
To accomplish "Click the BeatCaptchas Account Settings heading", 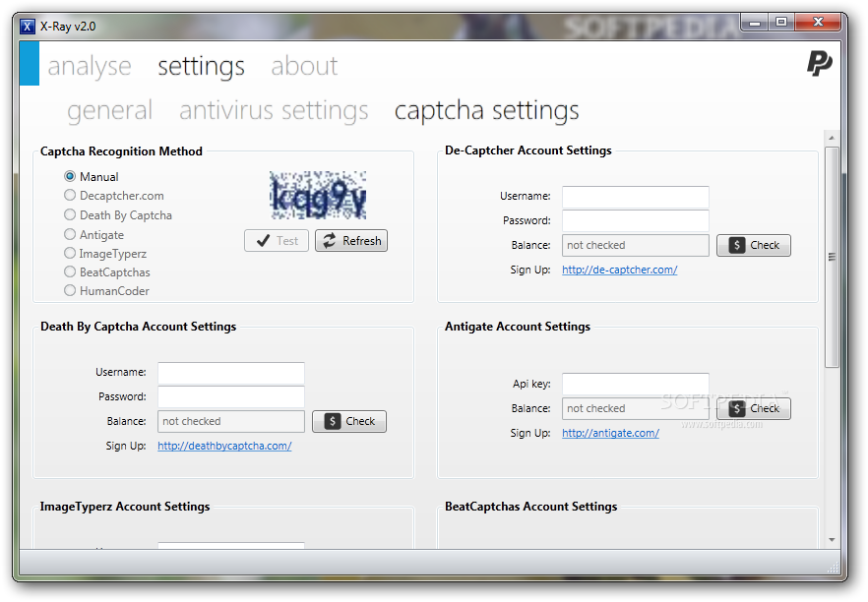I will coord(530,507).
